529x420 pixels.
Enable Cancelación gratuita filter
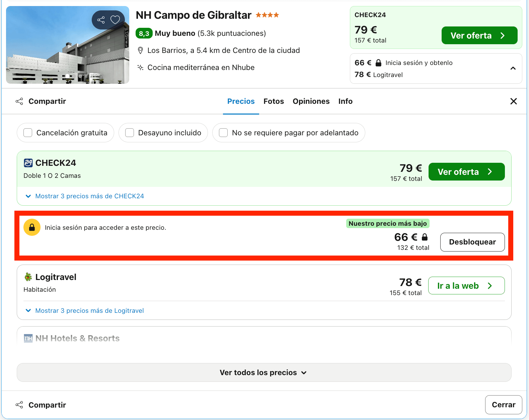coord(28,133)
